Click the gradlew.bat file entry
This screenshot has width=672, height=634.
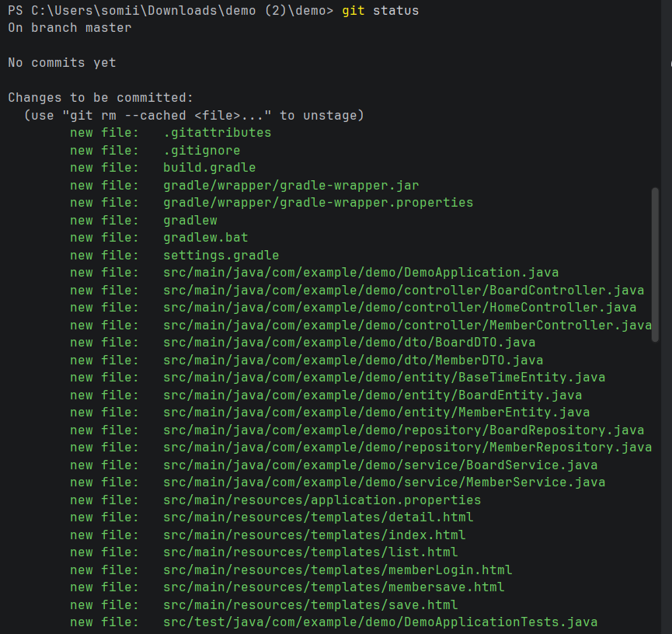205,237
